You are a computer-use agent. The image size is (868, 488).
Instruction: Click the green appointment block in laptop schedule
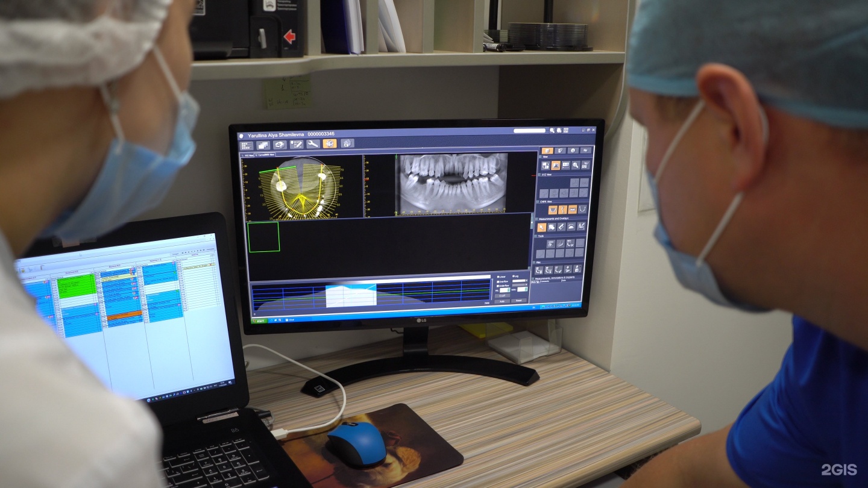pos(77,286)
